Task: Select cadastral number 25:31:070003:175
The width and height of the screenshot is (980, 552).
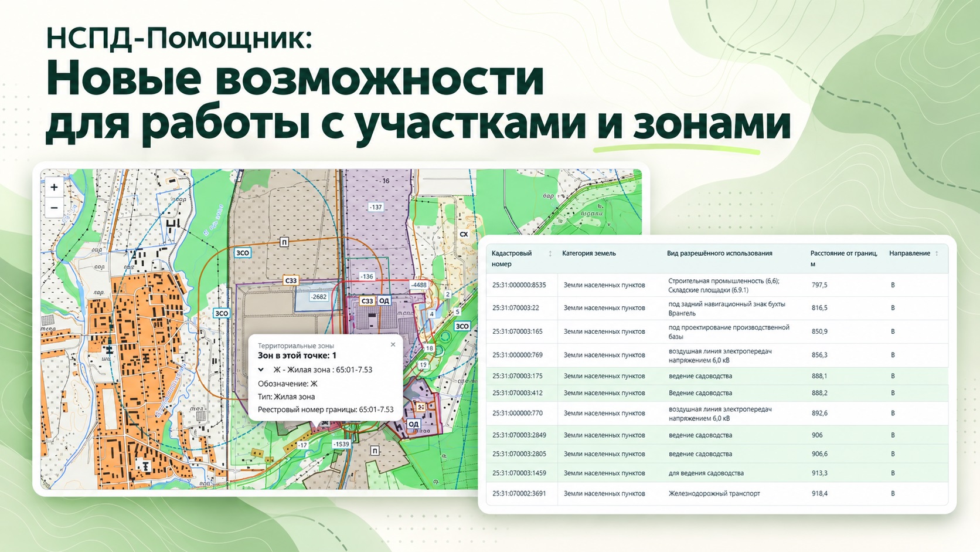Action: [x=517, y=376]
